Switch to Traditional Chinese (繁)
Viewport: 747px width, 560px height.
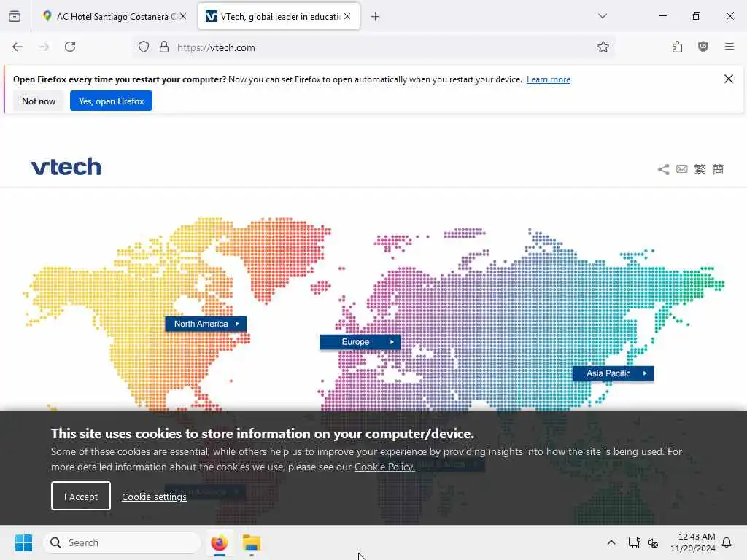700,169
